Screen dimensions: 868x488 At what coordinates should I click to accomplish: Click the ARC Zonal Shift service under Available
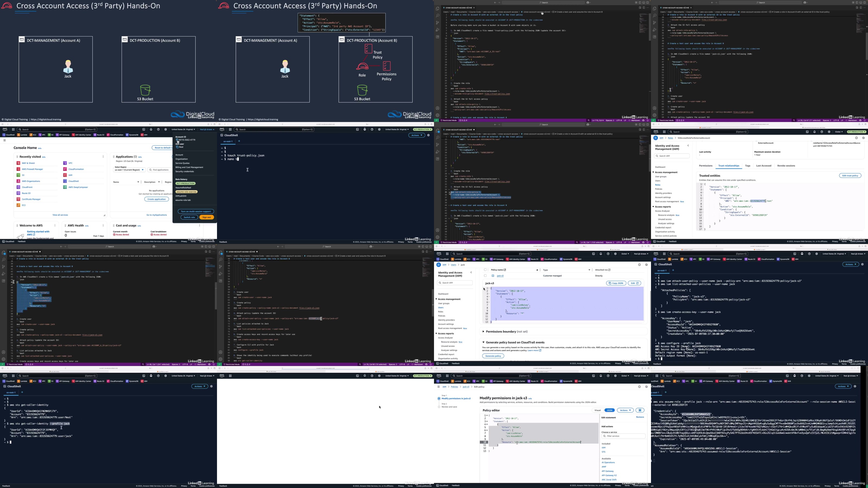pos(609,480)
